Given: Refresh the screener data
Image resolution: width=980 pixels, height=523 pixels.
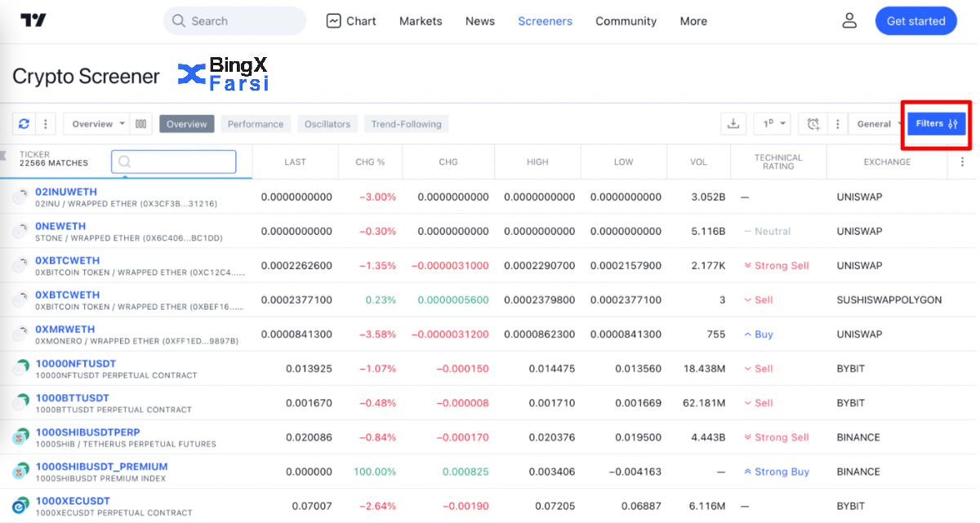Looking at the screenshot, I should pos(24,124).
